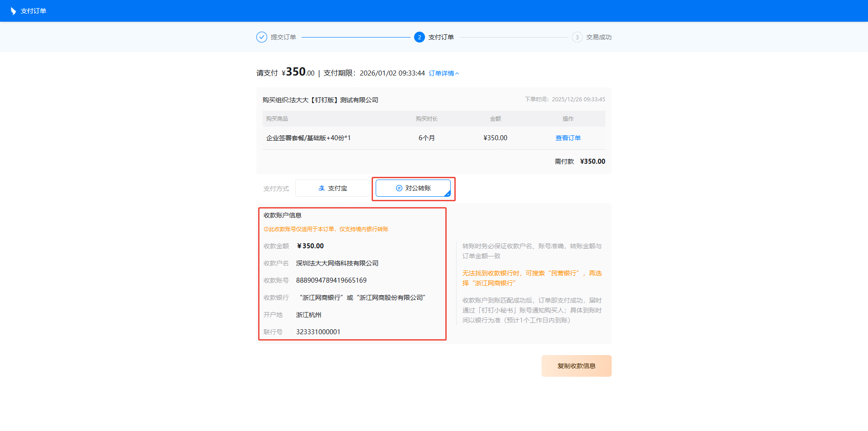Click the 支付订单 header title
This screenshot has height=431, width=868.
[x=33, y=11]
